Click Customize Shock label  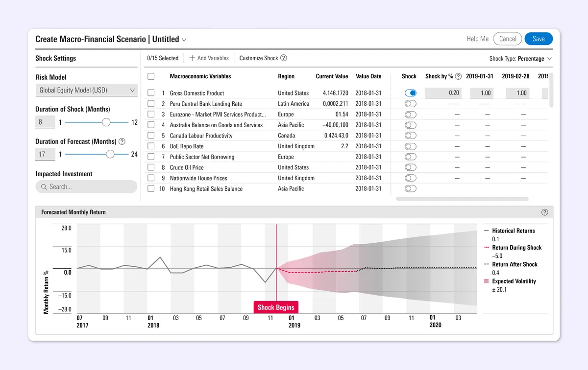coord(259,58)
